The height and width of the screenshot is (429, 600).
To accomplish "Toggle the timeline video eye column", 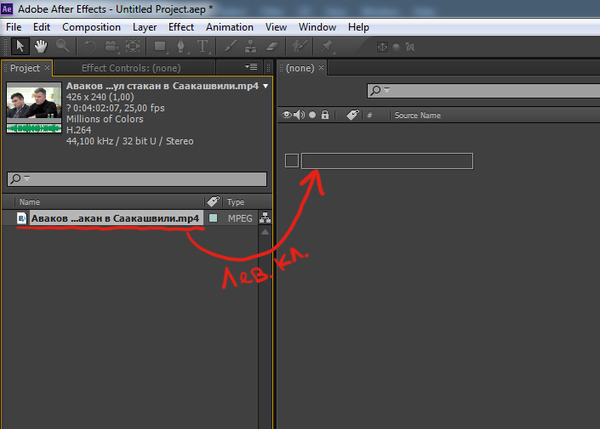I will pyautogui.click(x=287, y=115).
